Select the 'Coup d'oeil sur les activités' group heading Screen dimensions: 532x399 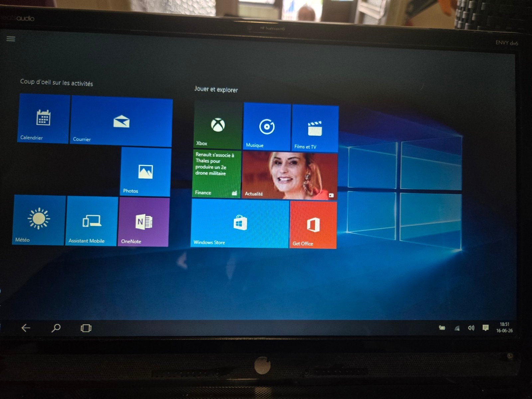57,82
